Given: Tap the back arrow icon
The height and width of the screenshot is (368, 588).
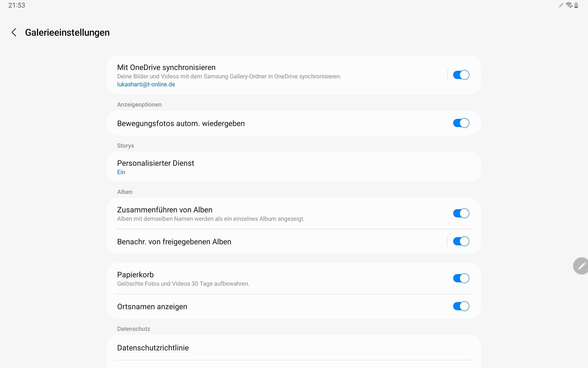Looking at the screenshot, I should point(14,32).
